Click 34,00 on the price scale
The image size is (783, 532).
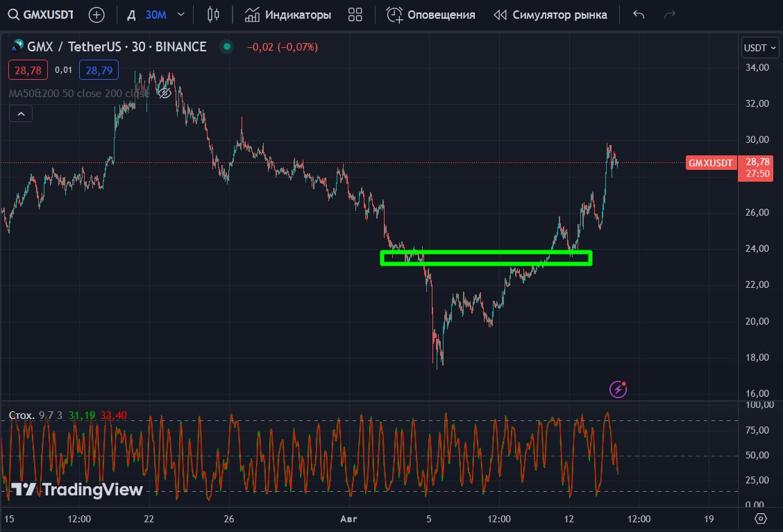pyautogui.click(x=757, y=67)
